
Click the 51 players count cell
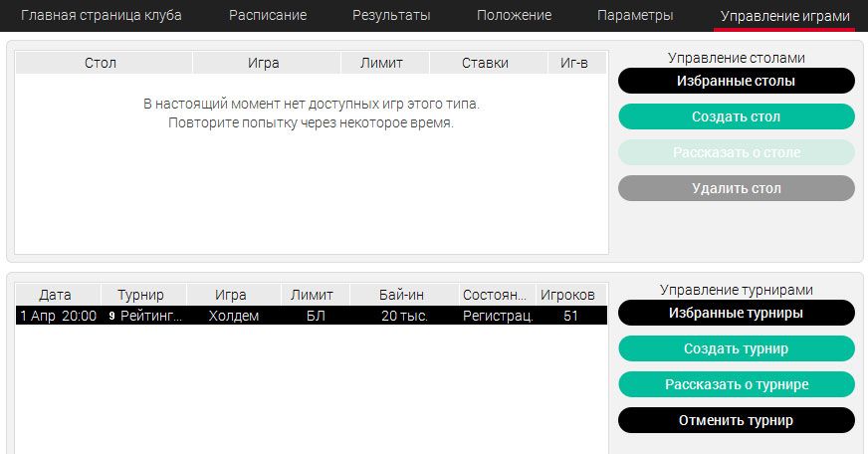tap(570, 316)
